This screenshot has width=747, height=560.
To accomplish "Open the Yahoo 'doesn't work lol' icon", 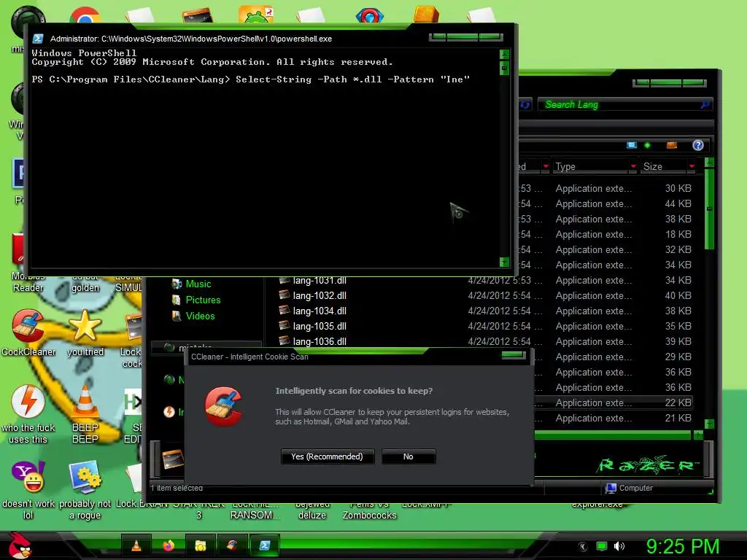I will (x=28, y=489).
